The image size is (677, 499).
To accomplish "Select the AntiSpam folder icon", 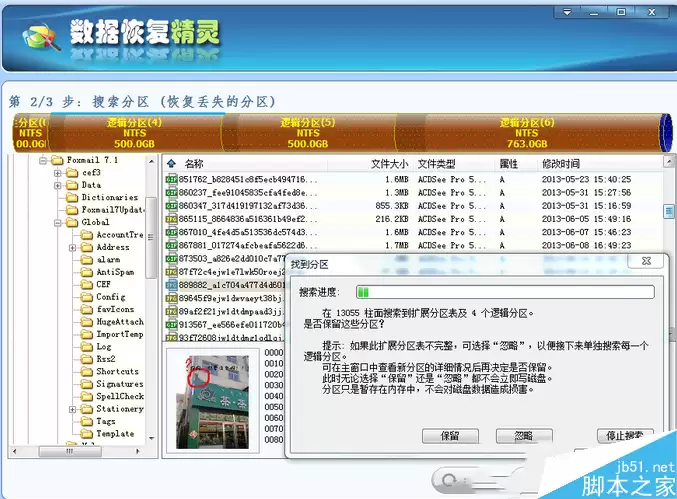I will 87,272.
